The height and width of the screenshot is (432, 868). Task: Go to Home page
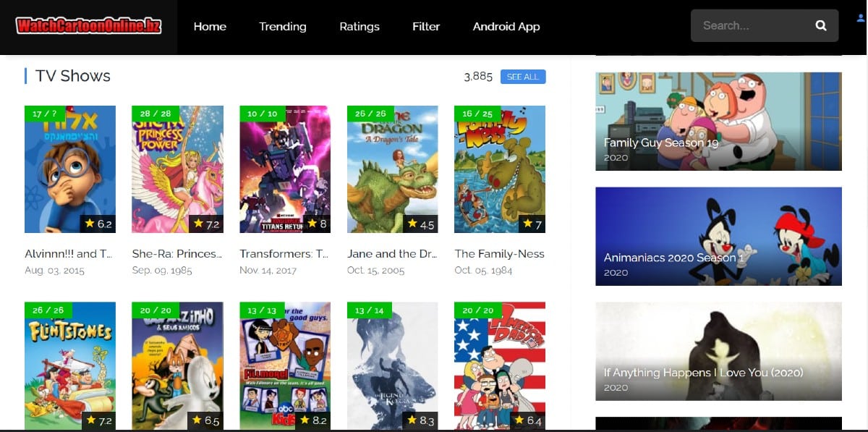(x=210, y=27)
